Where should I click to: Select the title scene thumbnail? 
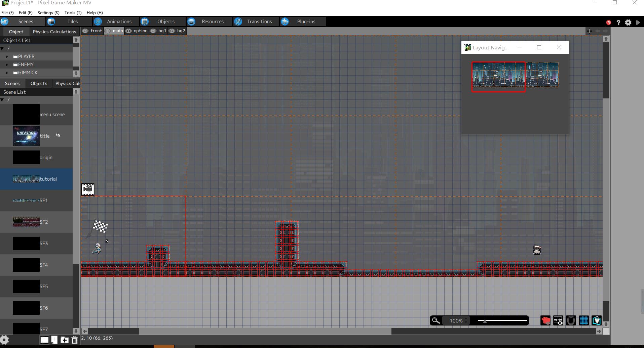(26, 136)
